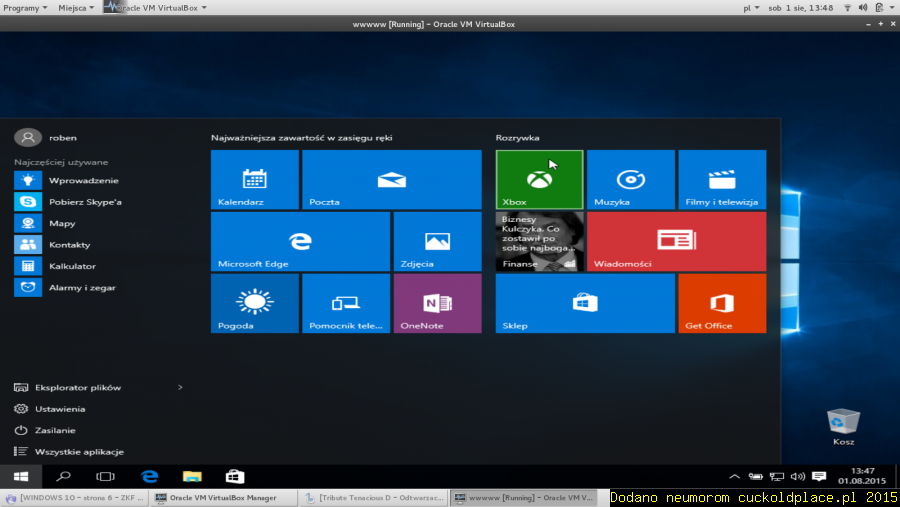Click Wszystkie aplikacje to list all apps
Viewport: 900px width, 507px height.
74,452
